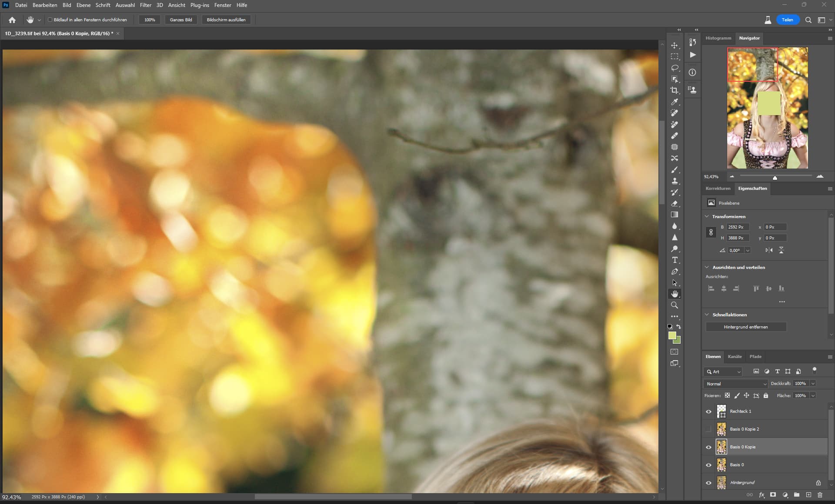The width and height of the screenshot is (835, 504).
Task: Click the Bildschirm ausfüllen button
Action: 226,20
